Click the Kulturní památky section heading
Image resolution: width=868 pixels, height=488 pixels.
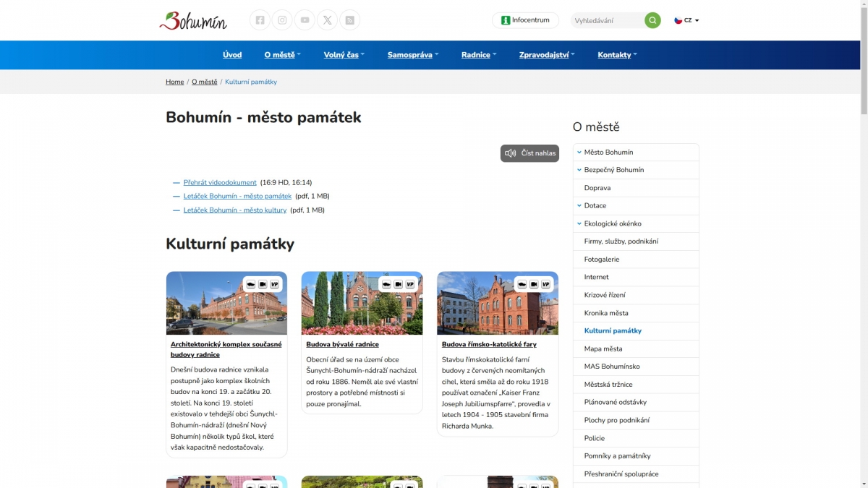tap(230, 244)
